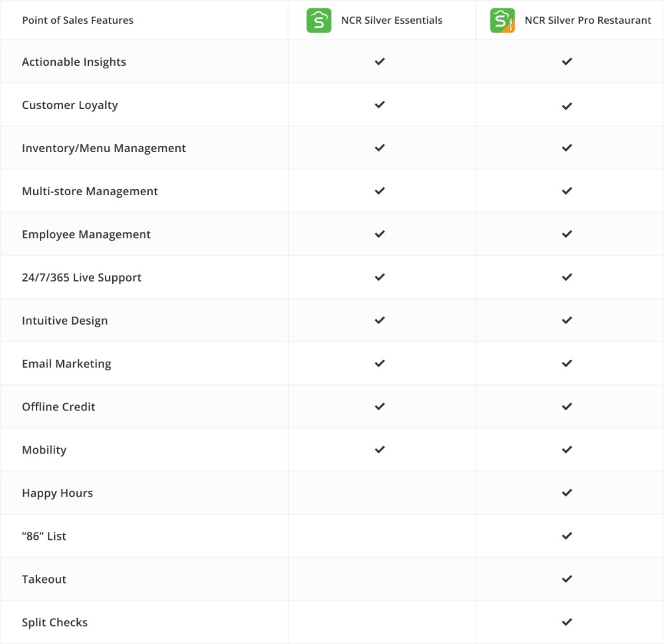Select the NCR Silver Essentials column heading

point(392,21)
